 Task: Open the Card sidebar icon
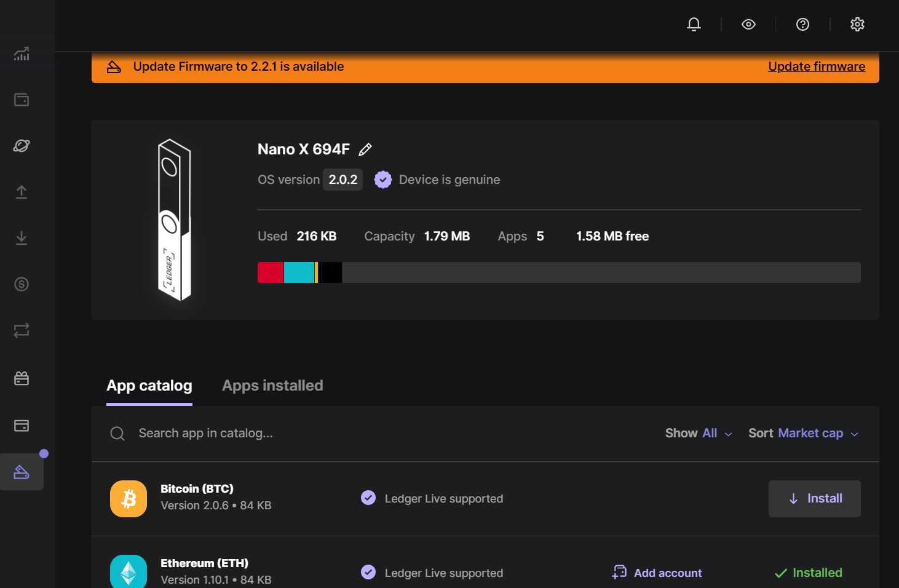pos(22,426)
